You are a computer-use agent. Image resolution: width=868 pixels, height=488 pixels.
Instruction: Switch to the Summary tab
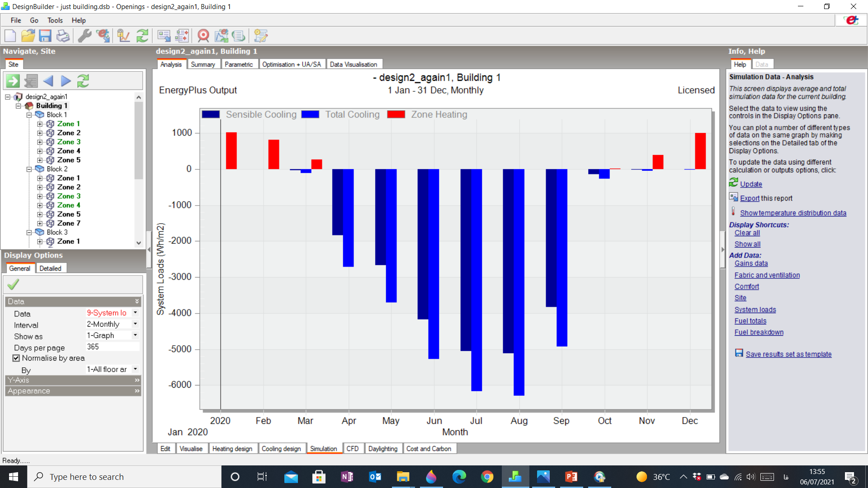203,64
